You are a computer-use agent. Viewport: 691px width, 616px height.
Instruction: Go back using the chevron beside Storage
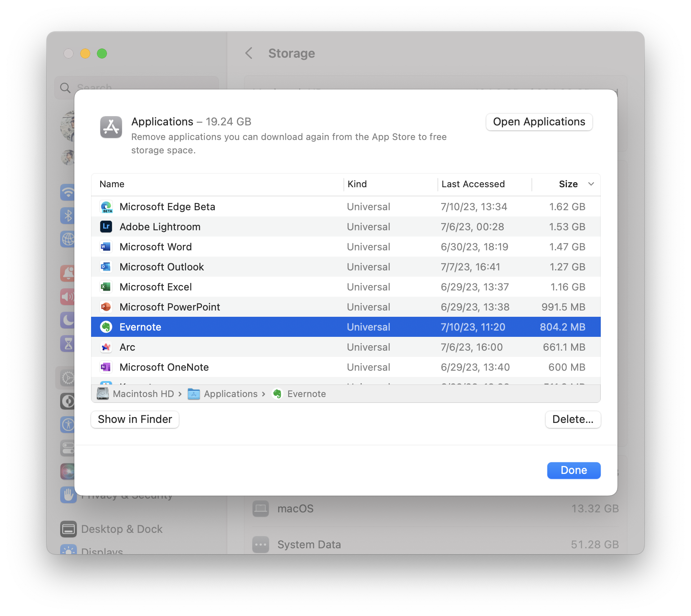[x=249, y=53]
